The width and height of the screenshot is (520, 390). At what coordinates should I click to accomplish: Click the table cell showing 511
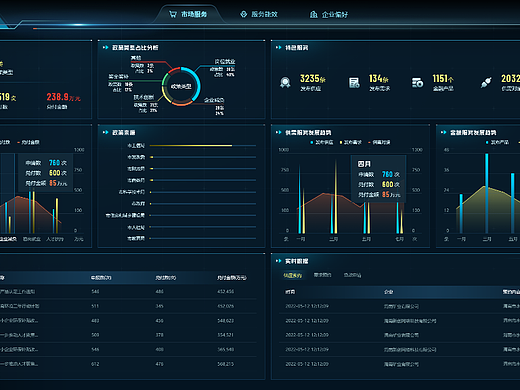click(x=95, y=306)
